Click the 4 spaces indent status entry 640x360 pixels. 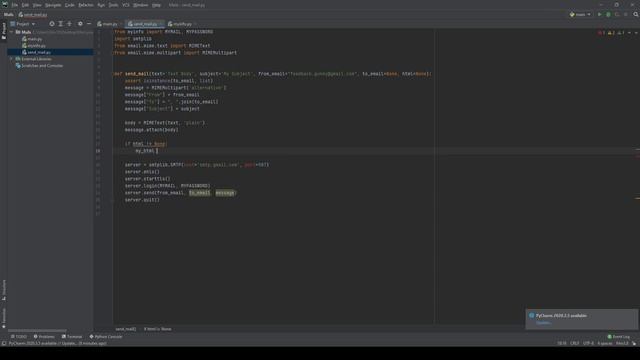point(605,343)
